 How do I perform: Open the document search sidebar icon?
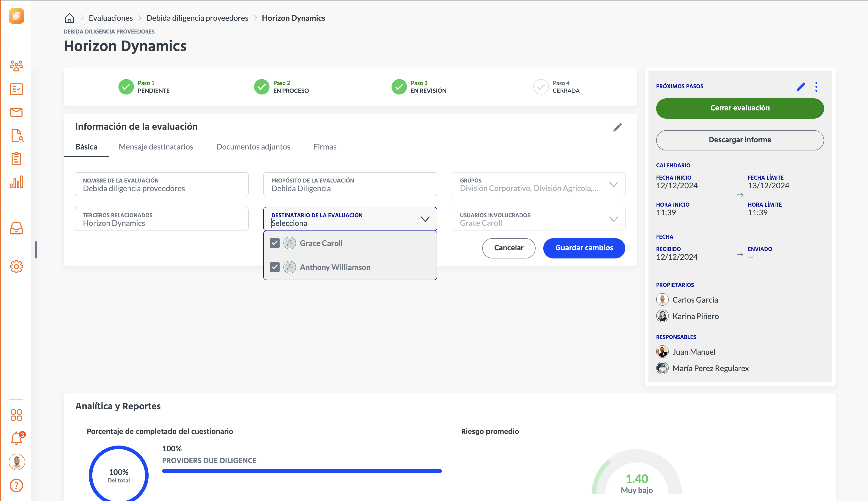17,135
